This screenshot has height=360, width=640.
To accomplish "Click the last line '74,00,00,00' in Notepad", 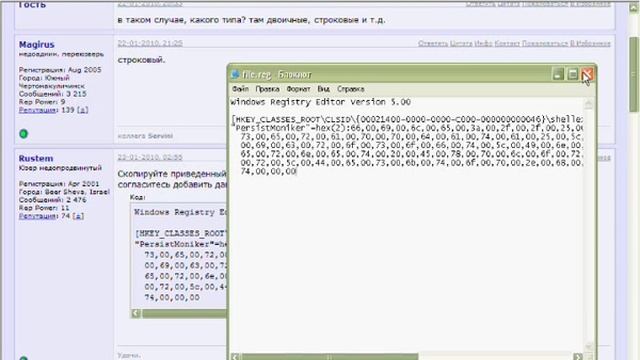I will [268, 171].
